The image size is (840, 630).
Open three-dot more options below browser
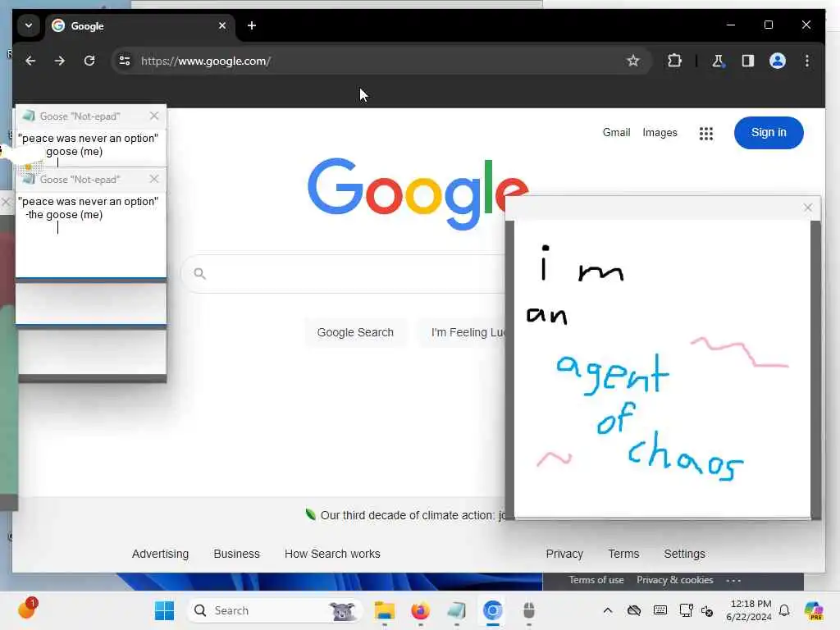(x=733, y=581)
